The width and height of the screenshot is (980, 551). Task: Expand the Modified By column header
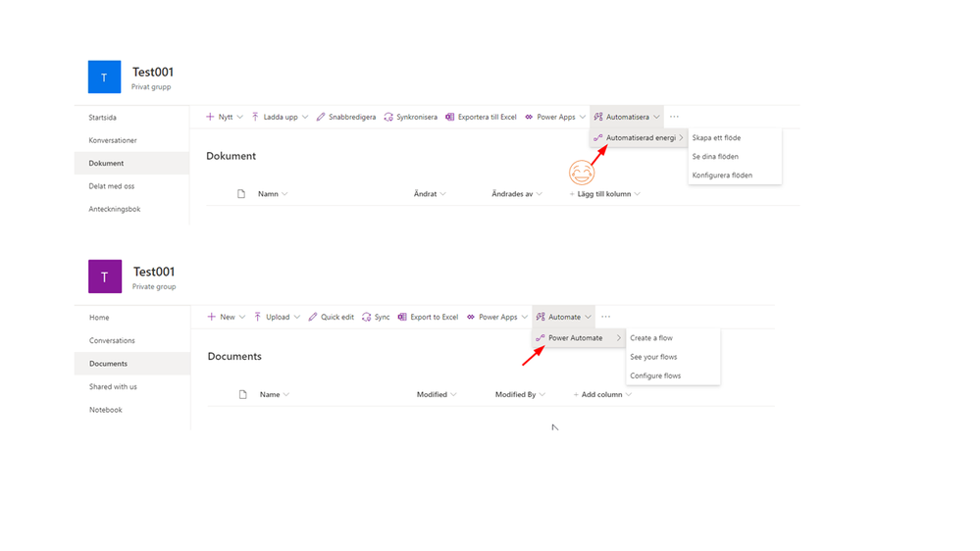point(520,394)
